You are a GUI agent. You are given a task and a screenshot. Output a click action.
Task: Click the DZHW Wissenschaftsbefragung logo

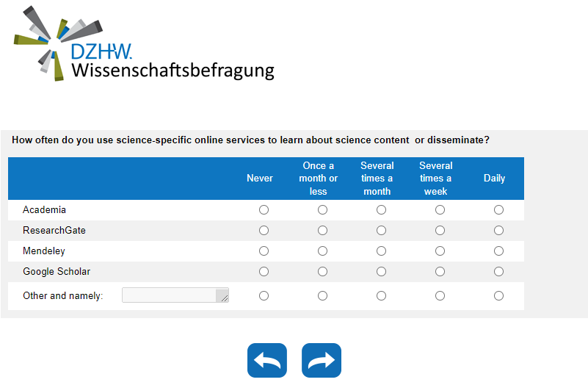(144, 43)
